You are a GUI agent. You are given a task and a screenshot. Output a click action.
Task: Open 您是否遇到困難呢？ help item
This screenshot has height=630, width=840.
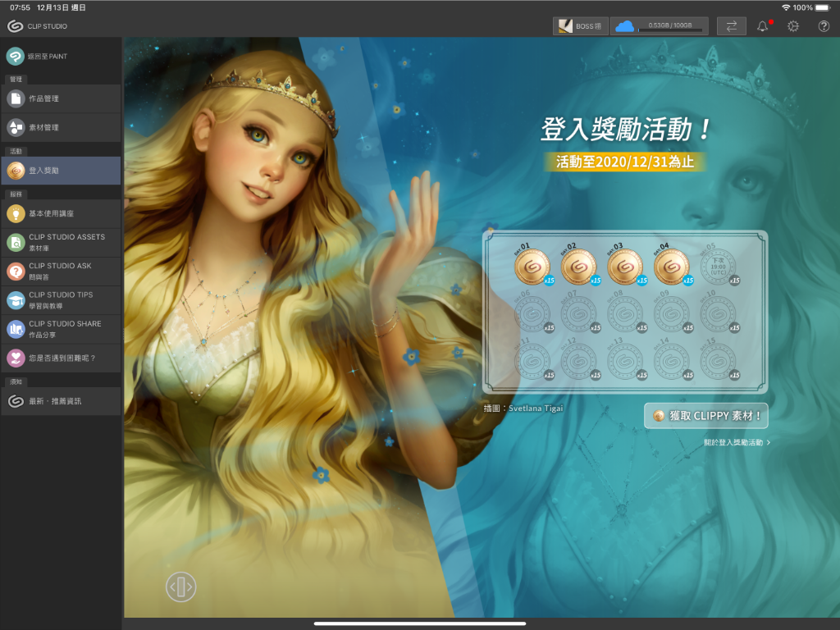point(61,358)
